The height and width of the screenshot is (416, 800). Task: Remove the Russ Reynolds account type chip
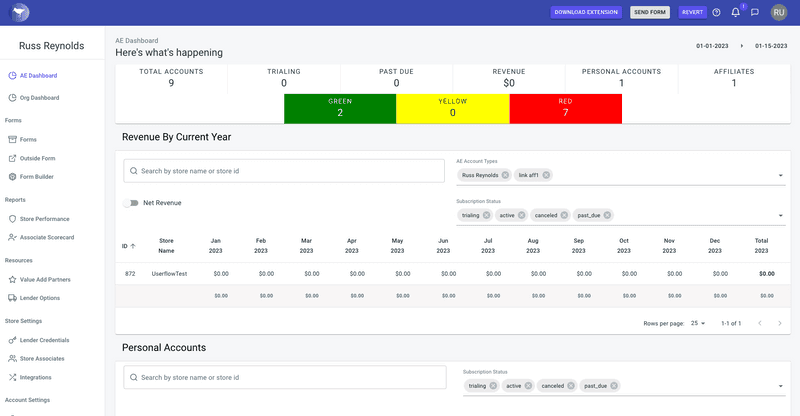pyautogui.click(x=505, y=175)
